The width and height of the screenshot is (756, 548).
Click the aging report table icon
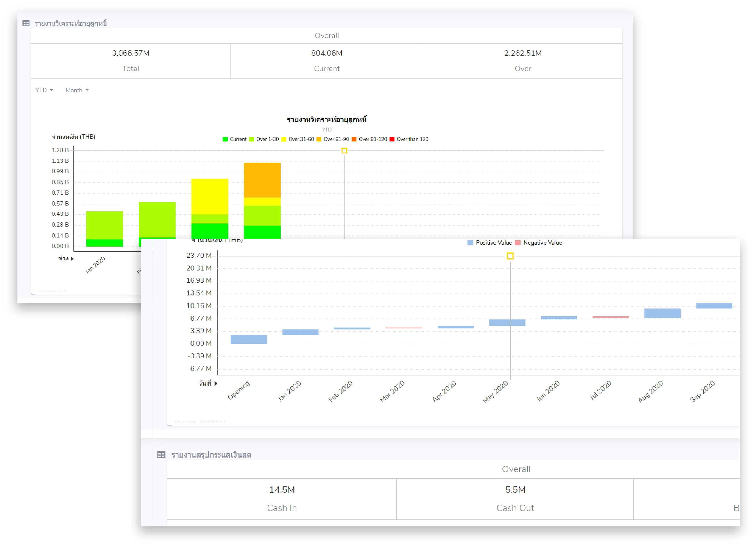click(26, 23)
